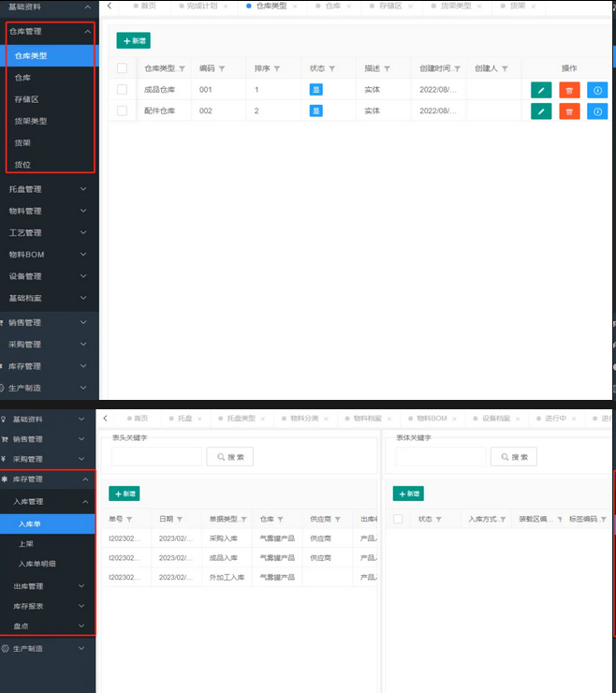Image resolution: width=616 pixels, height=693 pixels.
Task: Open filter on the 编码 column
Action: [222, 68]
